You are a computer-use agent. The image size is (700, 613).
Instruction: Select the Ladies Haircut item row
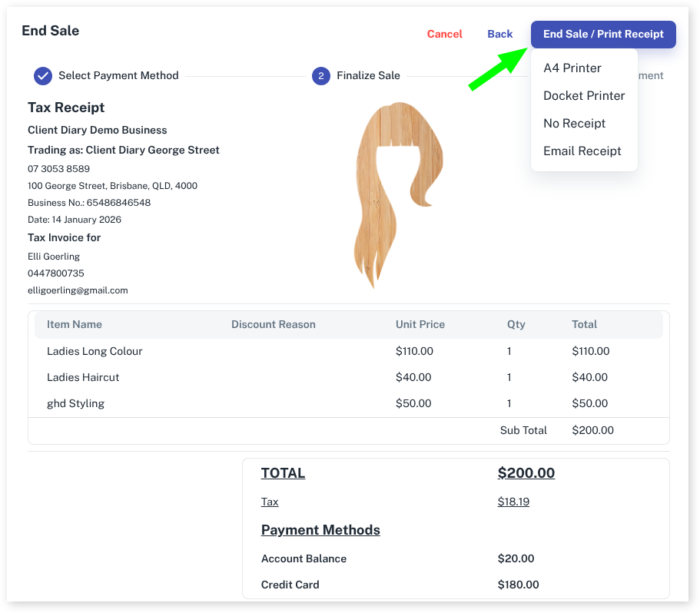click(x=83, y=377)
